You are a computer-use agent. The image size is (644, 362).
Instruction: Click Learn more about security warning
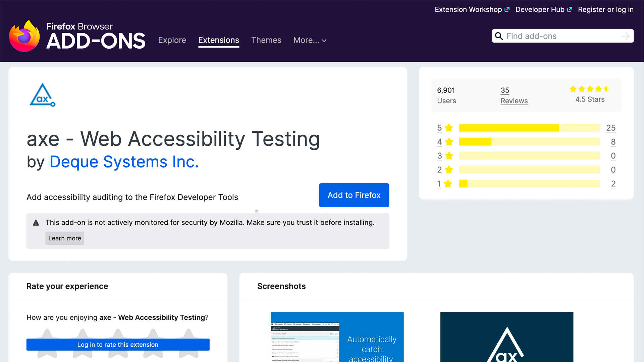[x=65, y=238]
